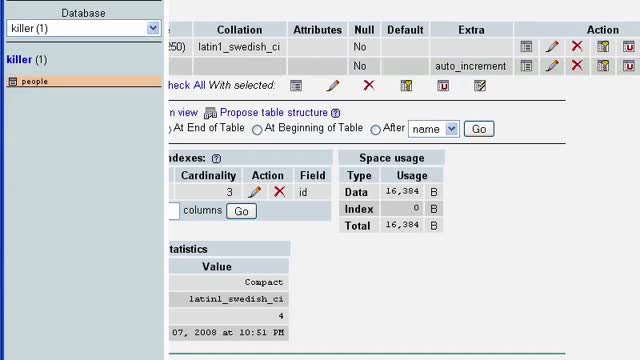The height and width of the screenshot is (360, 640).
Task: Edit the latin1_swedish_ci field with pencil icon
Action: pos(552,47)
